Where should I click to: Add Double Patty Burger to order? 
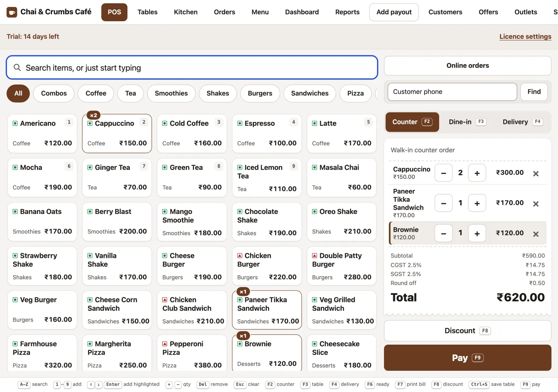341,266
